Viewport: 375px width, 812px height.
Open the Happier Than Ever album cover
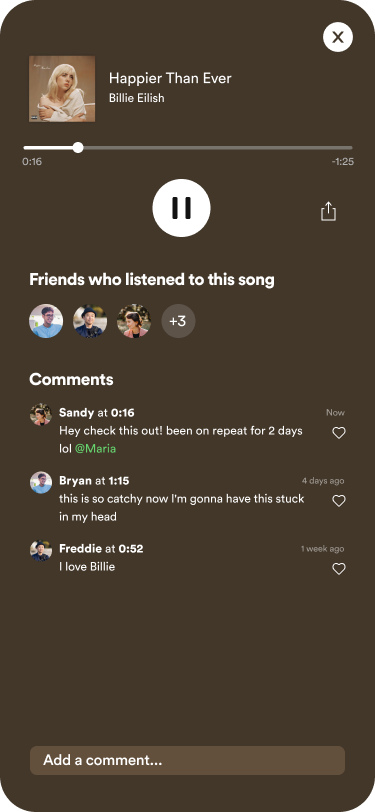point(62,89)
